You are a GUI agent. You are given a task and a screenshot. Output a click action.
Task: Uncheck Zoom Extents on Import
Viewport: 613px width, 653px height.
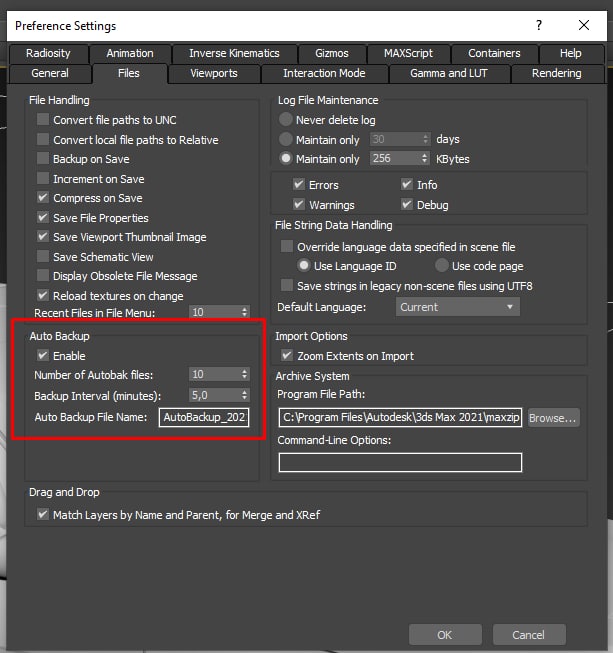287,355
